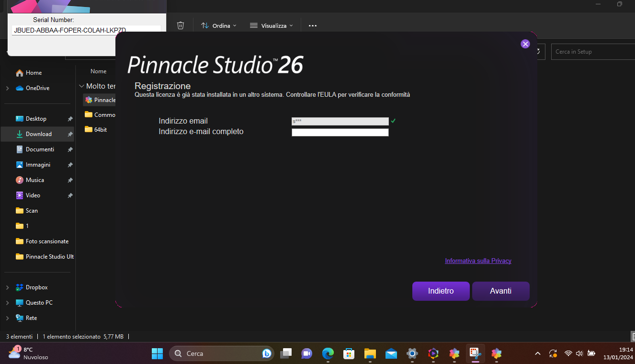
Task: Open the clock and date panel
Action: coord(618,353)
